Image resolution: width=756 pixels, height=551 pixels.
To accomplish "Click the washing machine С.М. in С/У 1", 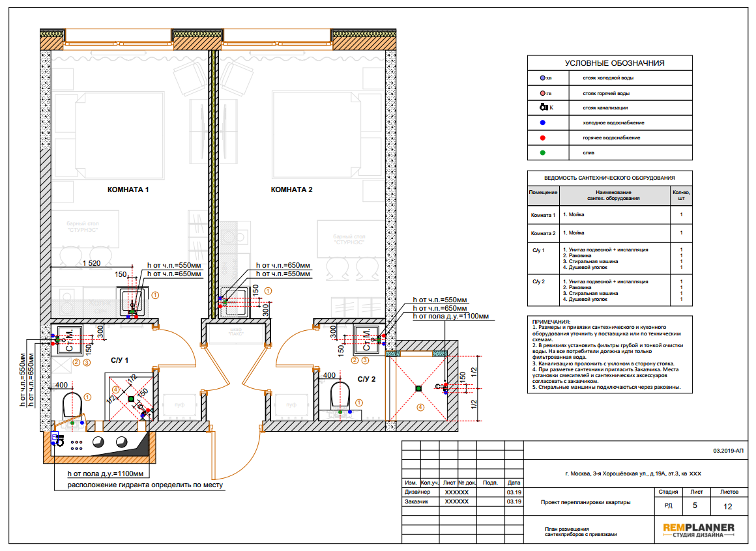I will [x=69, y=340].
